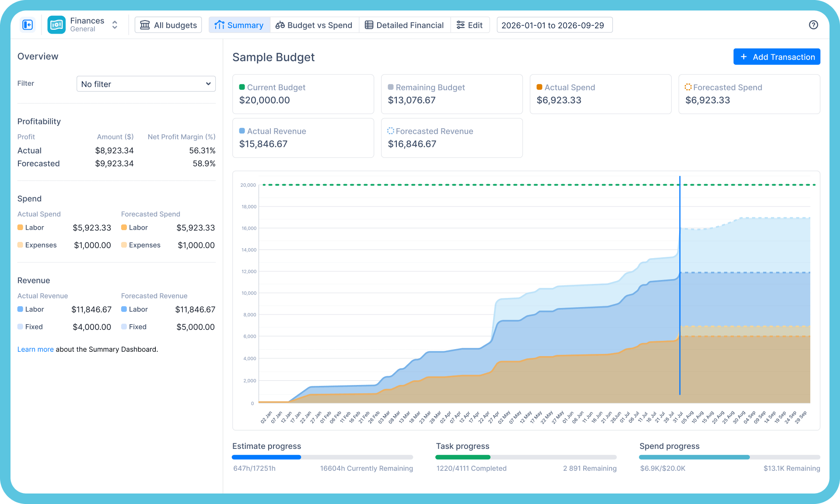Open the Edit tab
The height and width of the screenshot is (504, 840).
point(469,25)
